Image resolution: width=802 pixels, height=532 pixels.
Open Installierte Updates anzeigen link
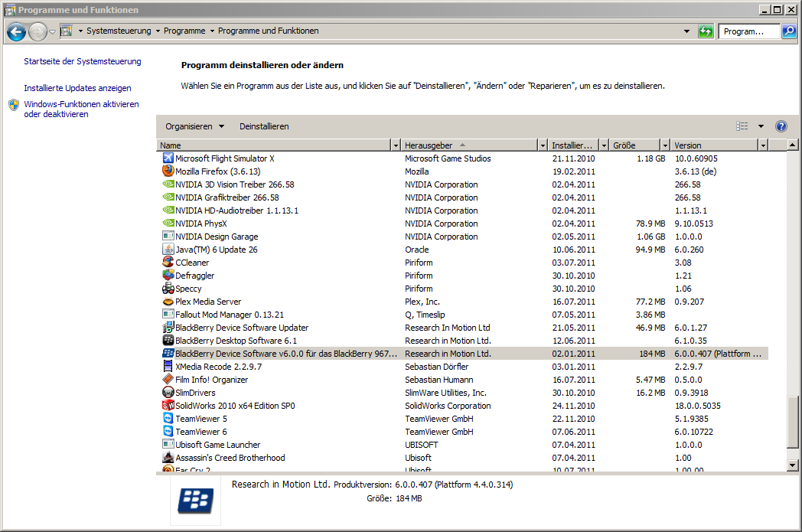(x=77, y=88)
